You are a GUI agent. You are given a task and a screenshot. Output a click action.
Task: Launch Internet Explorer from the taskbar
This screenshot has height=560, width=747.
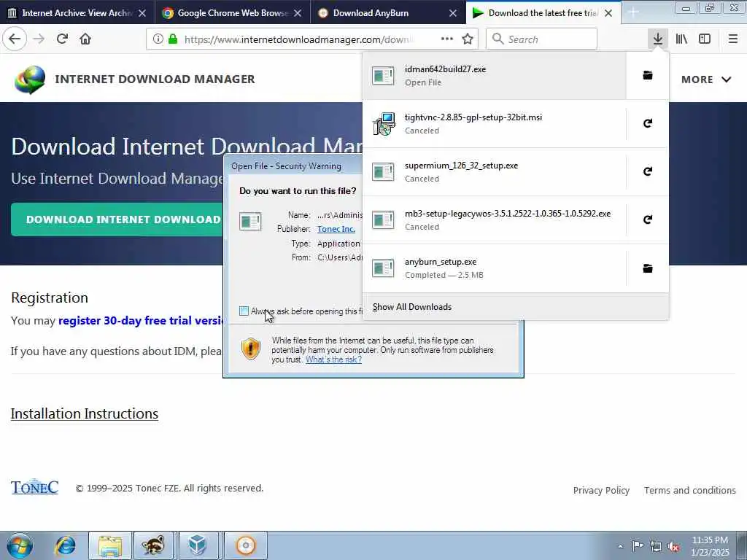(65, 545)
